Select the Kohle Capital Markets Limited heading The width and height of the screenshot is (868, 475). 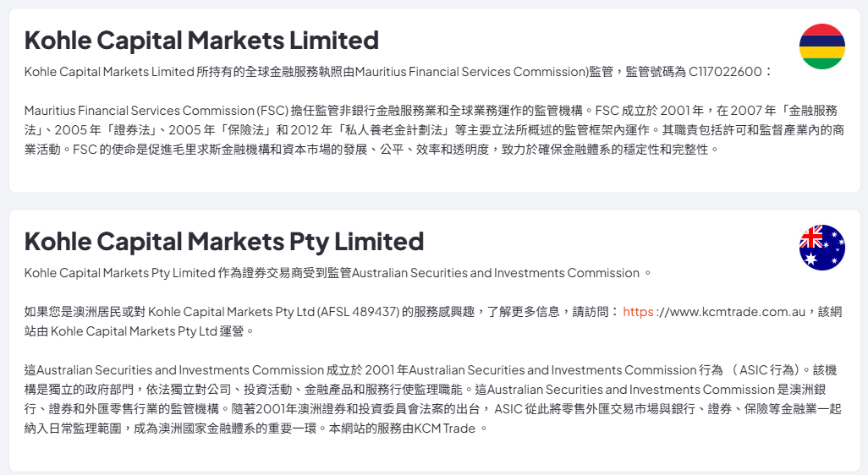(x=201, y=40)
